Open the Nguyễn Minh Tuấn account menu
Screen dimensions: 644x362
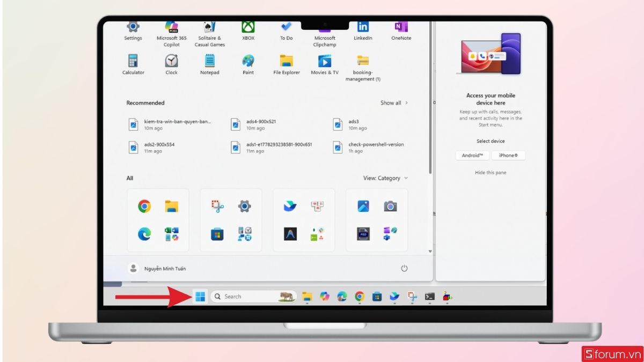coord(157,268)
